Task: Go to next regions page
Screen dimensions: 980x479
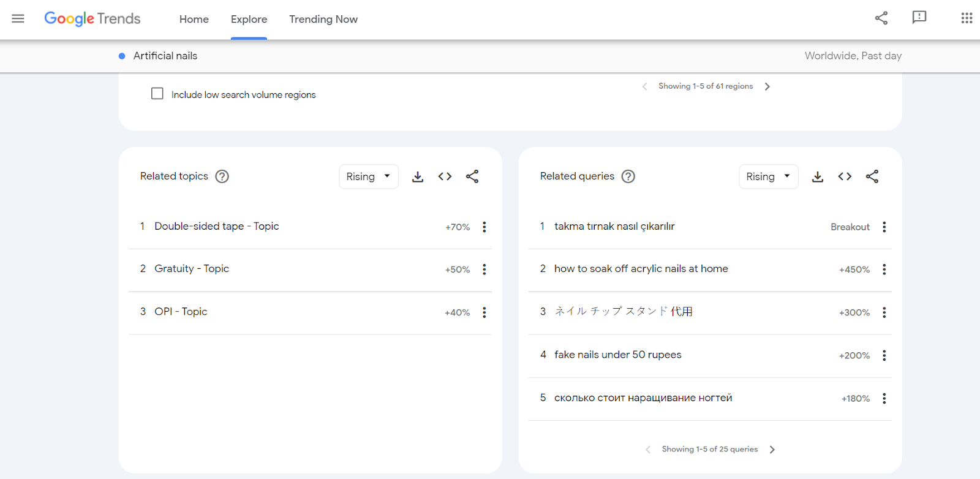Action: coord(767,86)
